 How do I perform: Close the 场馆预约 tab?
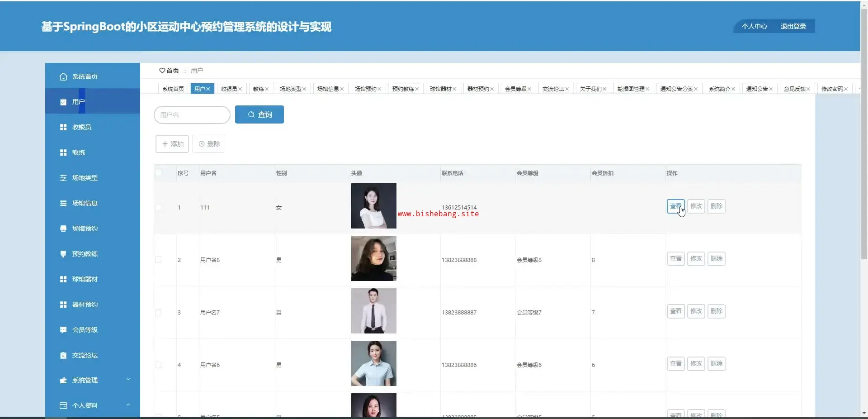[379, 89]
